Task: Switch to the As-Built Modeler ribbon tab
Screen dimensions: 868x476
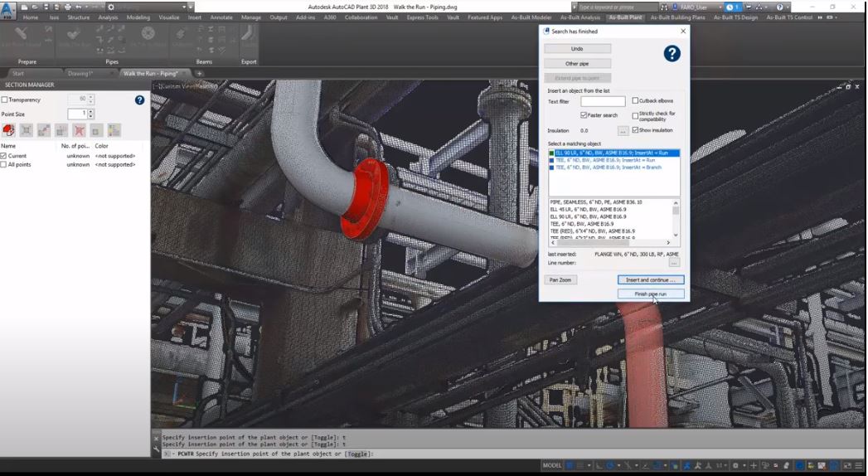Action: tap(531, 17)
